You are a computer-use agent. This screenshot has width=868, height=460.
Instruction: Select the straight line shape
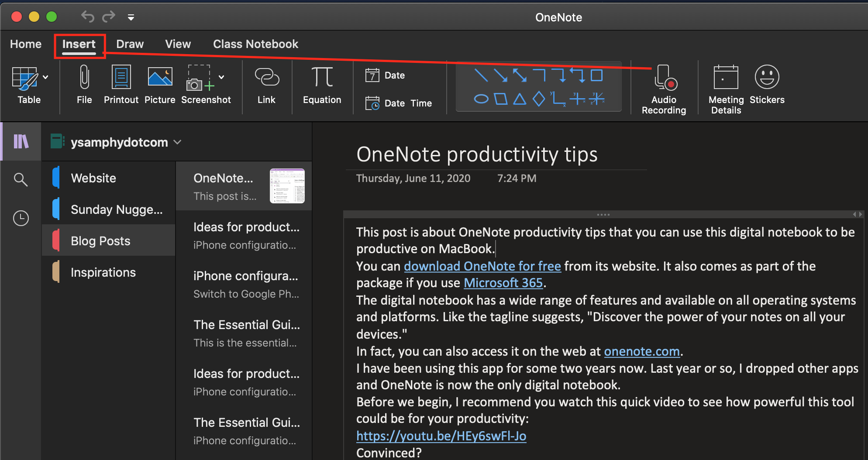point(481,75)
